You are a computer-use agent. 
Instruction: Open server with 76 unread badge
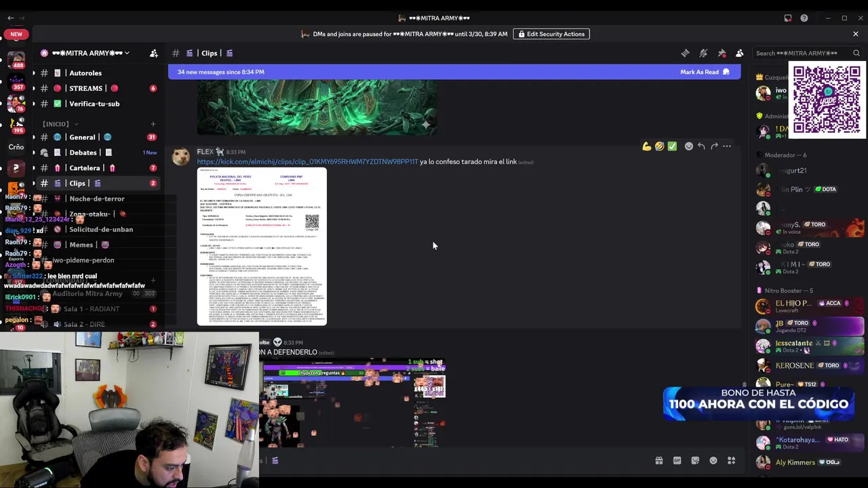16,104
